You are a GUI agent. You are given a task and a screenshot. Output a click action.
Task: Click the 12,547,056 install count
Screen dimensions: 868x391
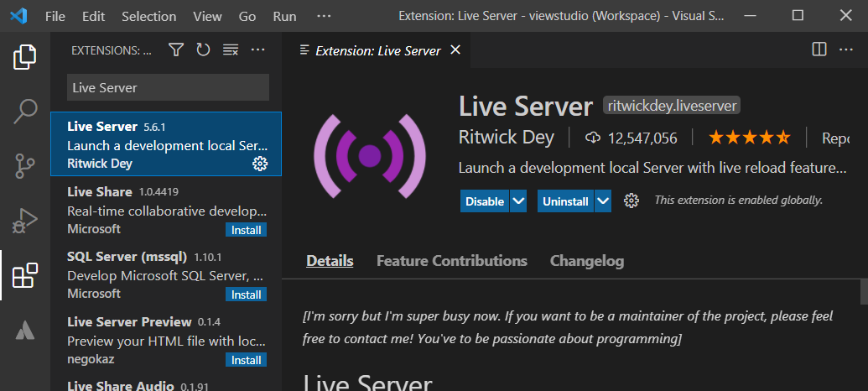642,138
